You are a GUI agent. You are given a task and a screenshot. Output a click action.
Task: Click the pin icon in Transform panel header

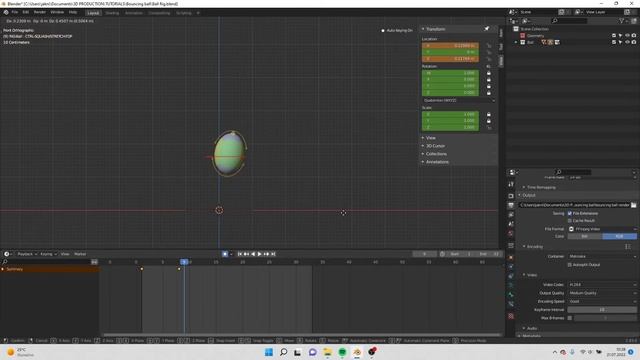(487, 29)
